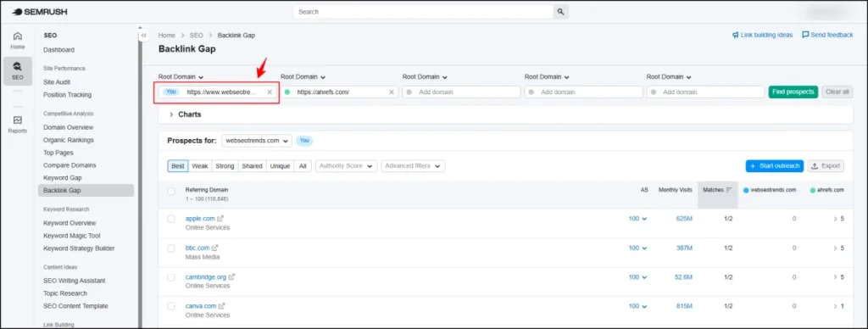Viewport: 868px width, 329px height.
Task: Click apple.com monthly visits 625M
Action: coord(684,219)
